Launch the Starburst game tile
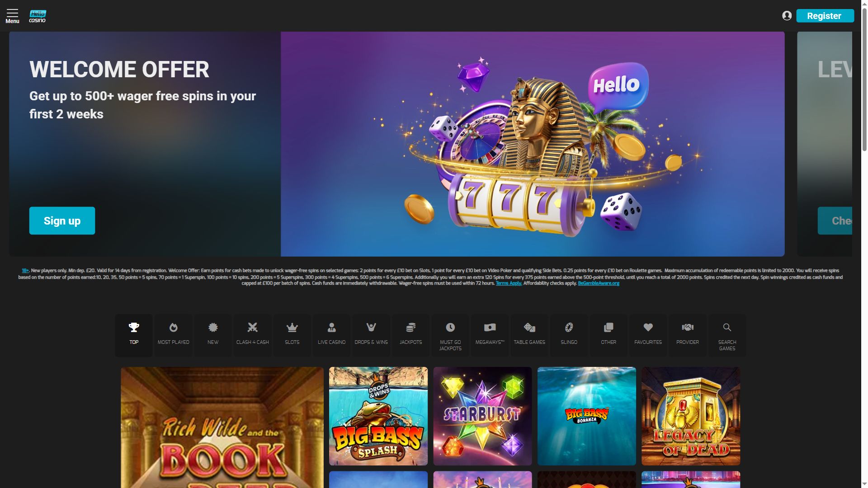This screenshot has height=488, width=868. pos(482,416)
